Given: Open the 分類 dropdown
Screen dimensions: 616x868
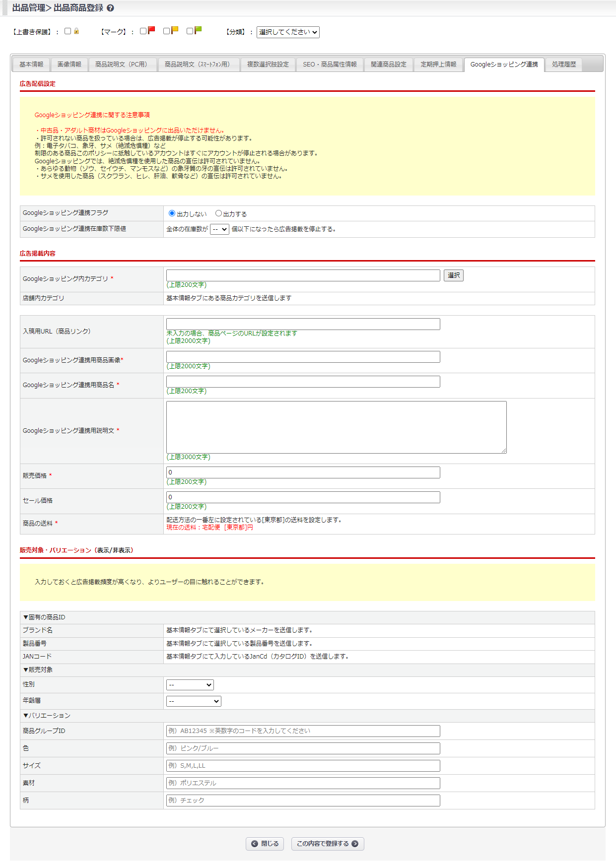Looking at the screenshot, I should click(288, 32).
